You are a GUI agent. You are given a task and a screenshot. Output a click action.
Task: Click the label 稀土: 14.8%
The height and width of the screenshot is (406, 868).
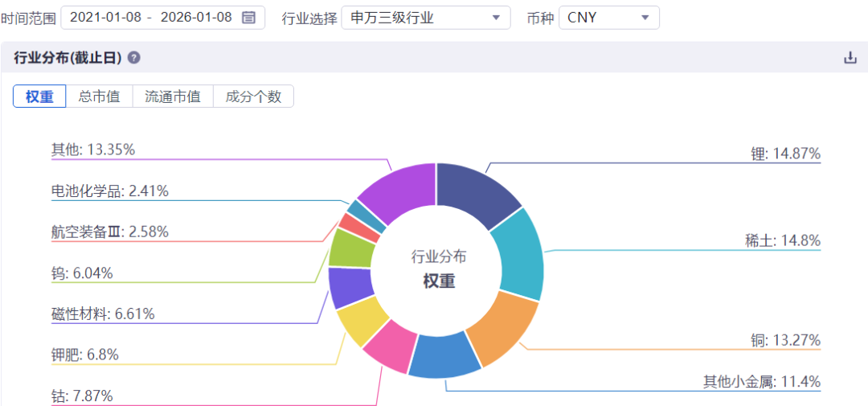pos(783,241)
